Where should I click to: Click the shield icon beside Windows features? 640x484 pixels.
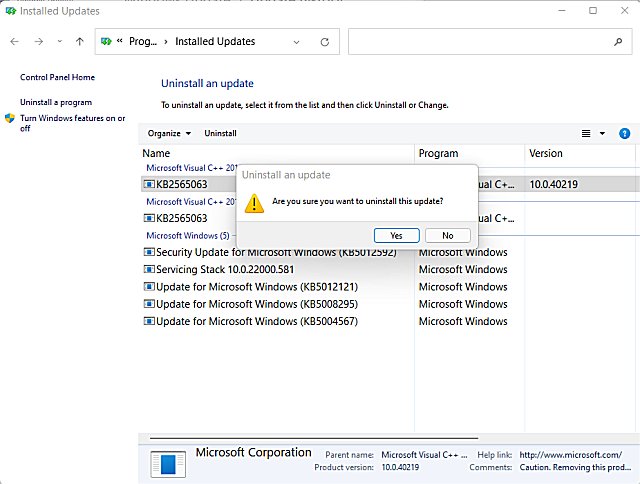point(10,118)
